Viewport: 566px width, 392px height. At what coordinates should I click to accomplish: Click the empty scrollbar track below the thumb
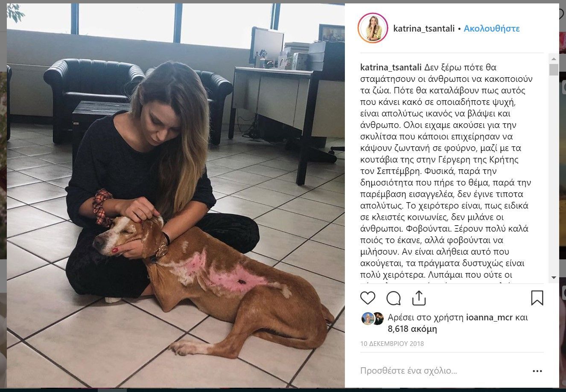coord(554,175)
